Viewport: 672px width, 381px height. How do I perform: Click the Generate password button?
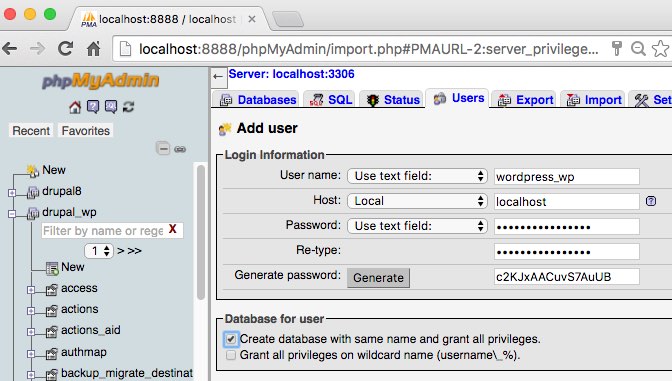point(378,278)
